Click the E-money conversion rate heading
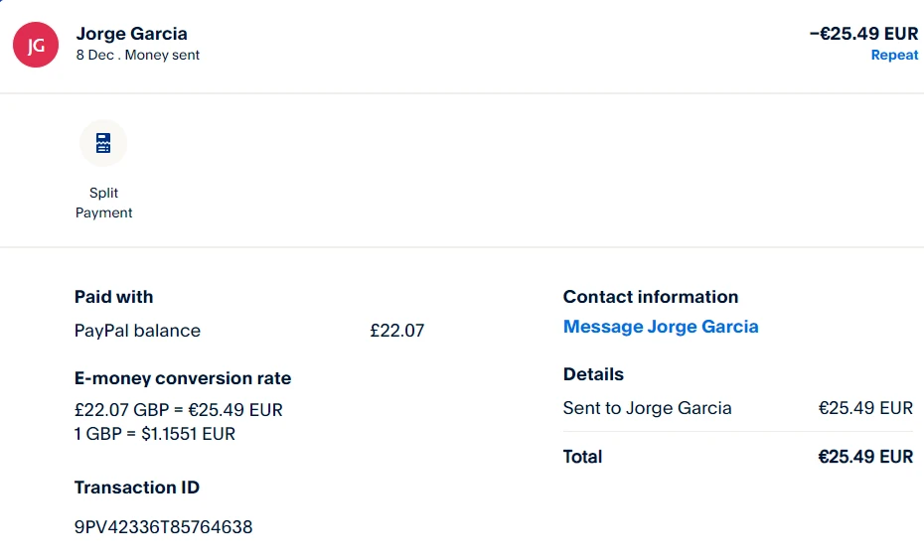This screenshot has width=924, height=560. point(183,378)
